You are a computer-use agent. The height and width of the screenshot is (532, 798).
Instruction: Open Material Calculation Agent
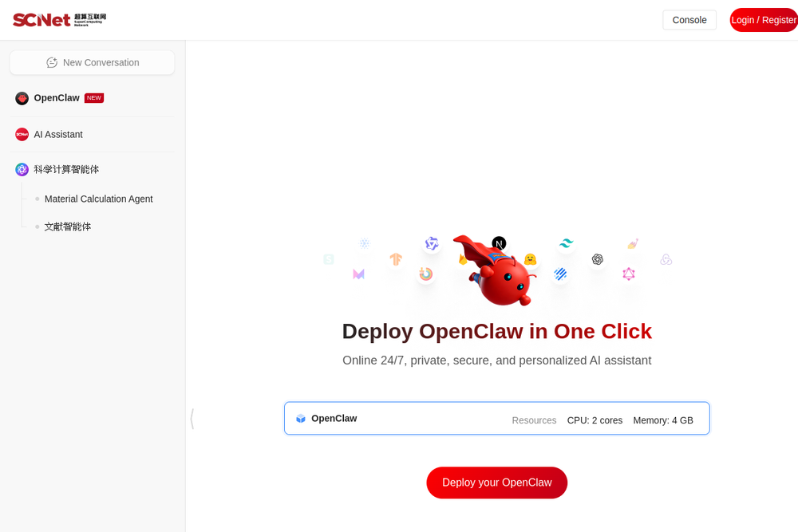pos(98,199)
